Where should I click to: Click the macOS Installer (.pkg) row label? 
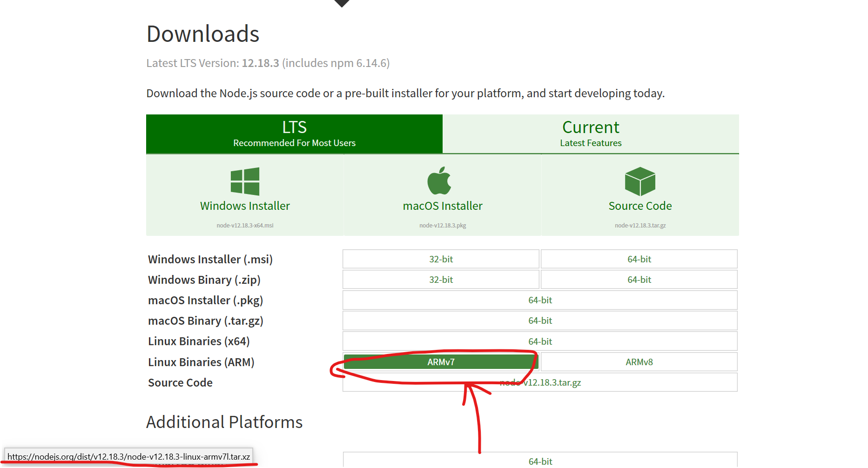(x=206, y=301)
